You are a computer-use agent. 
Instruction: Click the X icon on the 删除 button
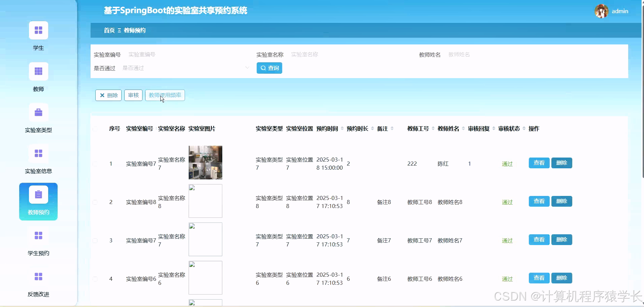click(x=103, y=95)
